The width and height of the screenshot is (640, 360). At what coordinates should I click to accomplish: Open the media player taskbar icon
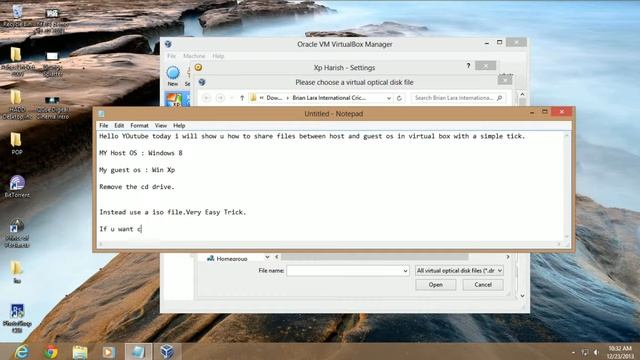(x=109, y=351)
